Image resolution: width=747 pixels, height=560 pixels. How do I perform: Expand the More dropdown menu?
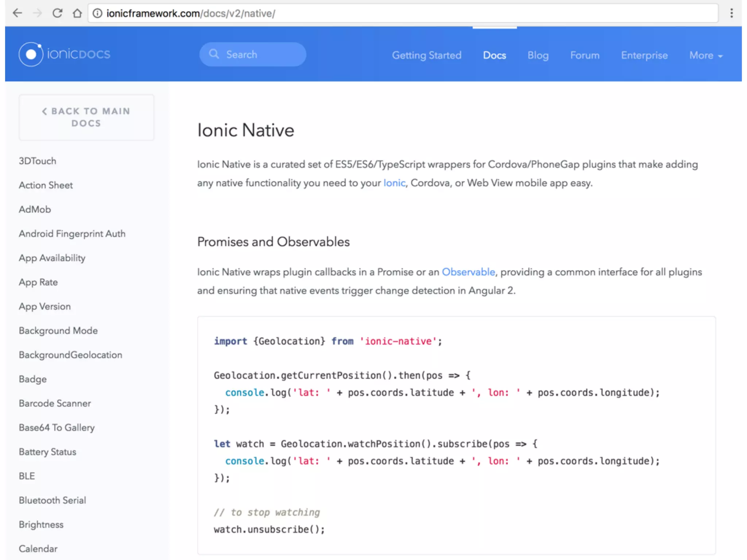pyautogui.click(x=706, y=55)
